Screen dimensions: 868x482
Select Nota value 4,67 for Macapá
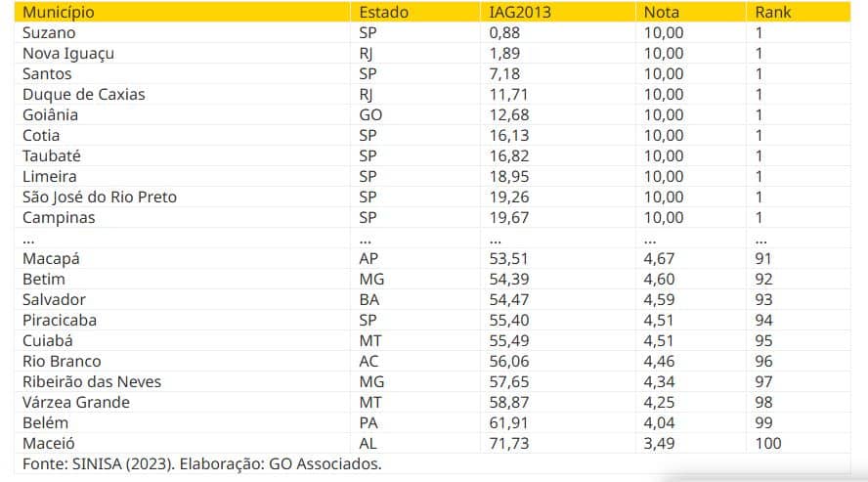pyautogui.click(x=659, y=259)
